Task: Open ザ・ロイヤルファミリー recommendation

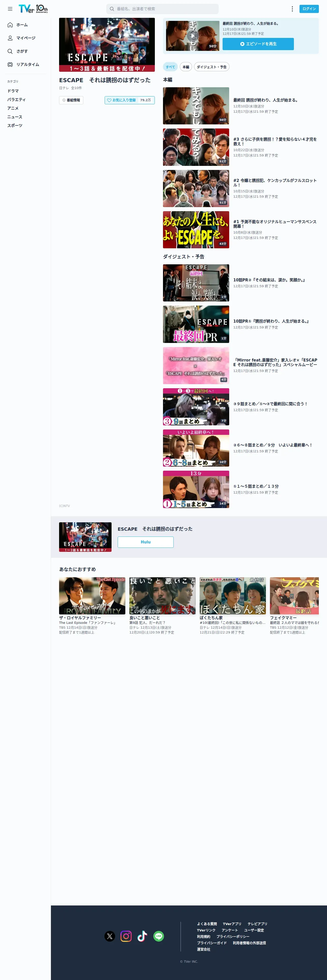Action: pos(92,606)
